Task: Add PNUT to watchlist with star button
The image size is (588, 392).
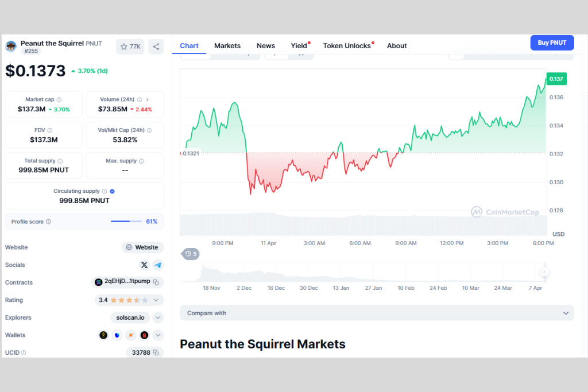Action: (130, 47)
